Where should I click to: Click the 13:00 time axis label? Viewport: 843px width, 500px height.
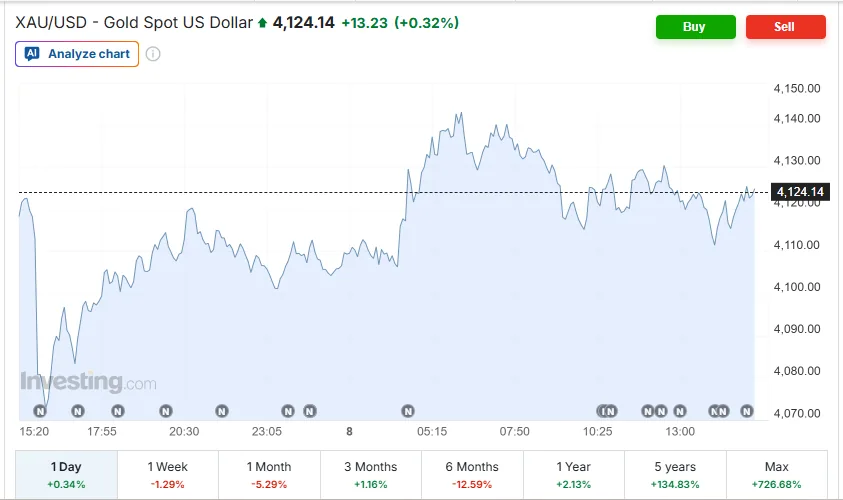680,431
